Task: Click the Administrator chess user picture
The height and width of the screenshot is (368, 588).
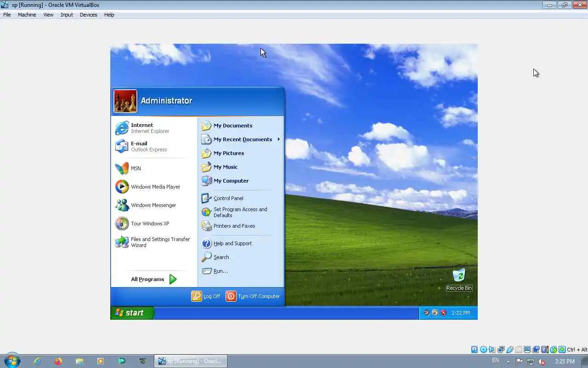Action: [125, 101]
